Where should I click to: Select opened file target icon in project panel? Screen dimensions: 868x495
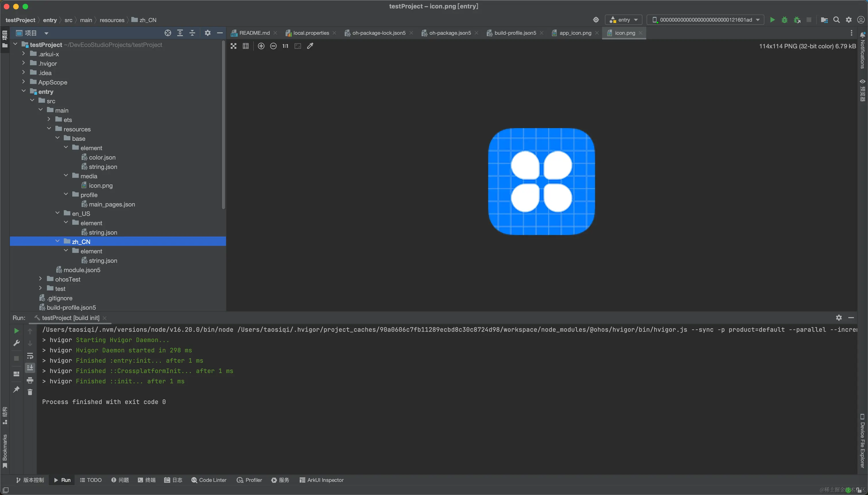tap(168, 33)
